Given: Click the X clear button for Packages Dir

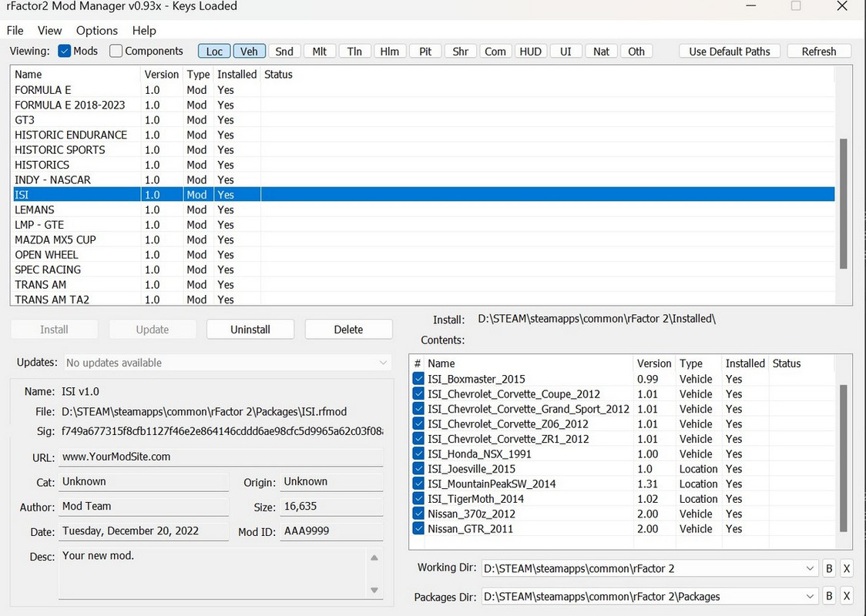Looking at the screenshot, I should coord(847,597).
